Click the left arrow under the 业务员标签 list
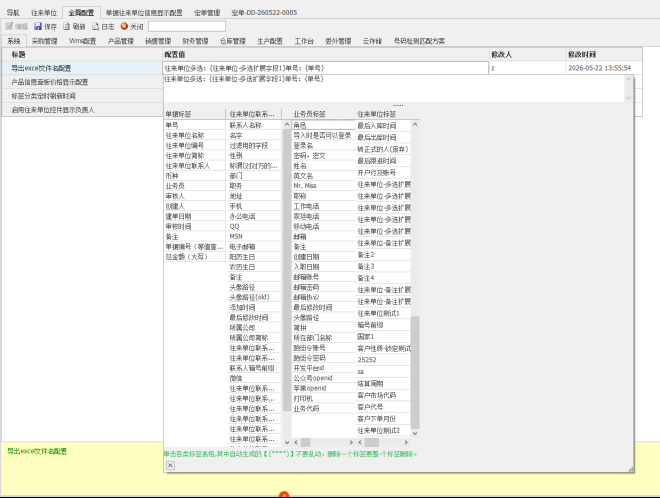 pos(296,442)
